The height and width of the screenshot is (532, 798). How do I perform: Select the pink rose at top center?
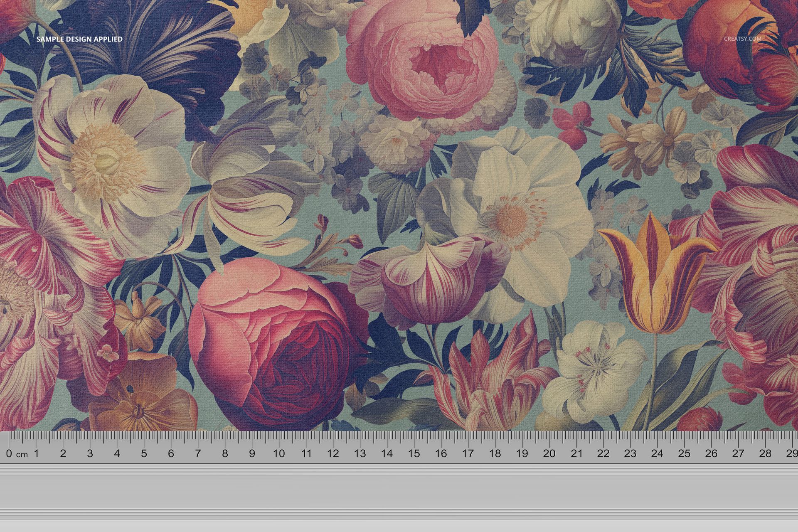click(x=428, y=66)
